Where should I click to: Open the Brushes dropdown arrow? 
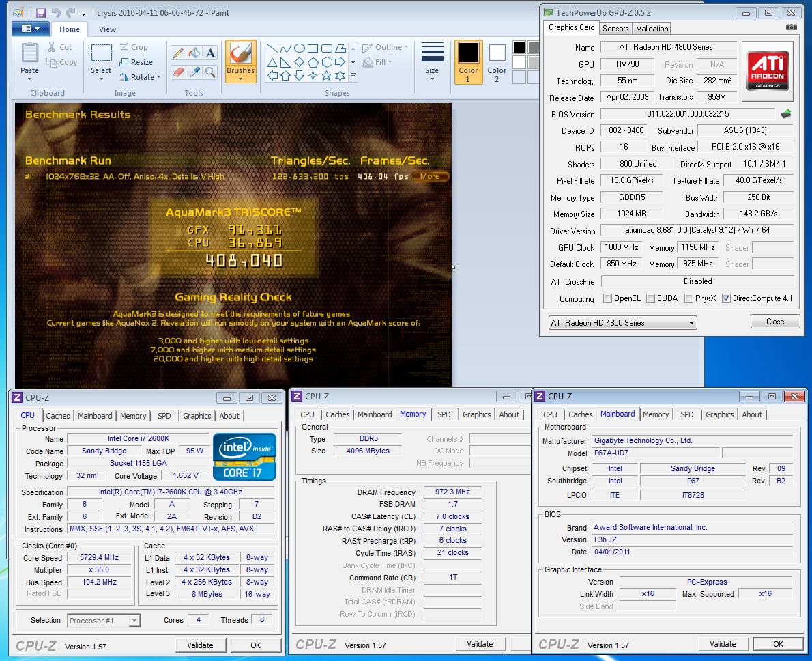click(241, 79)
